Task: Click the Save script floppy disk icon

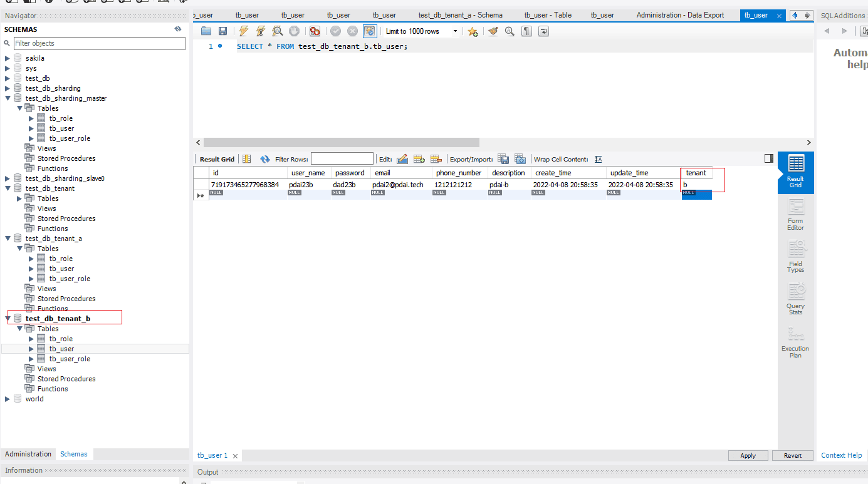Action: pyautogui.click(x=222, y=31)
